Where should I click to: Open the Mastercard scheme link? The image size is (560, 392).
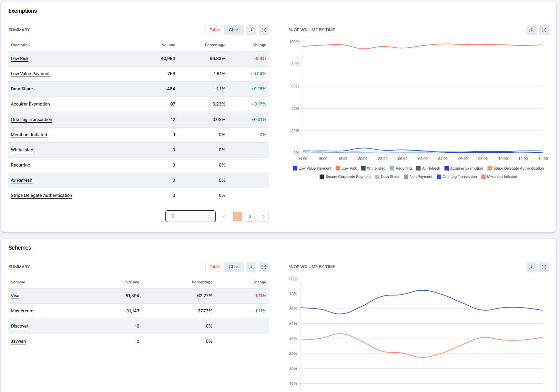pyautogui.click(x=22, y=311)
